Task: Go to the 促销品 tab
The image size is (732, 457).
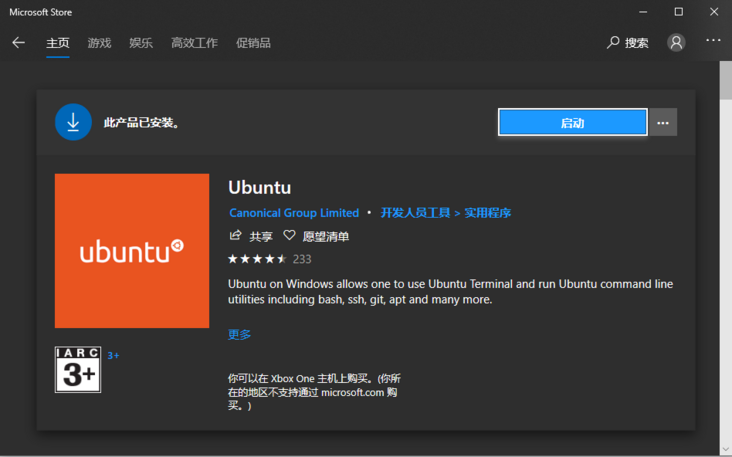Action: point(253,43)
